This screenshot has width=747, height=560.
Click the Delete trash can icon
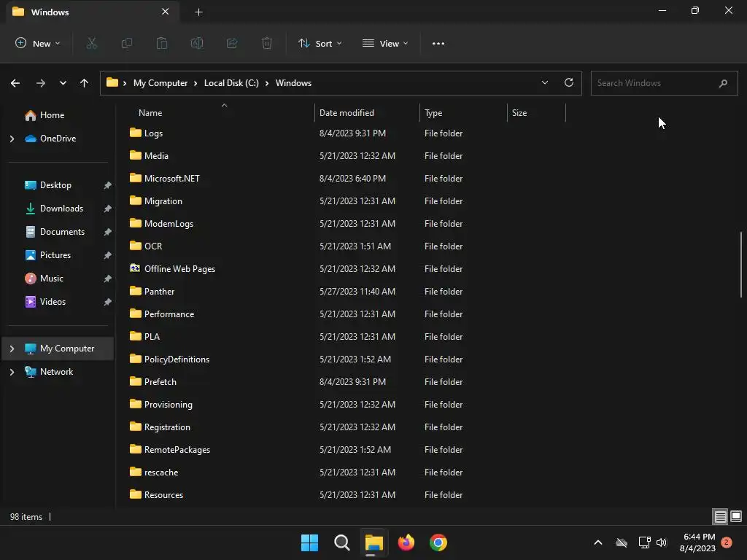click(267, 43)
